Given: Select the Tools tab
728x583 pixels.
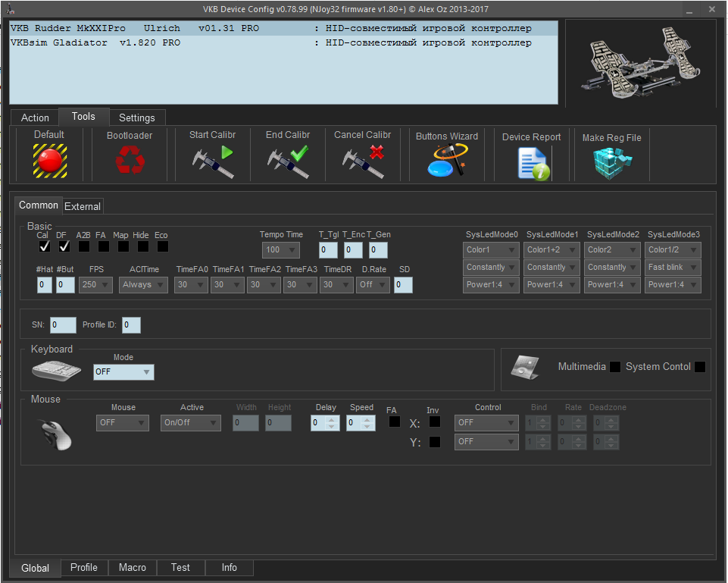Looking at the screenshot, I should pos(83,117).
